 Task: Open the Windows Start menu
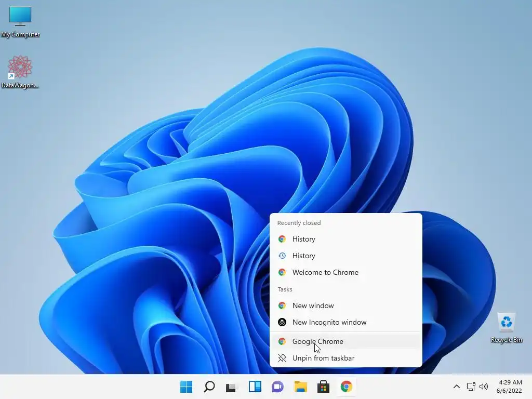[186, 387]
